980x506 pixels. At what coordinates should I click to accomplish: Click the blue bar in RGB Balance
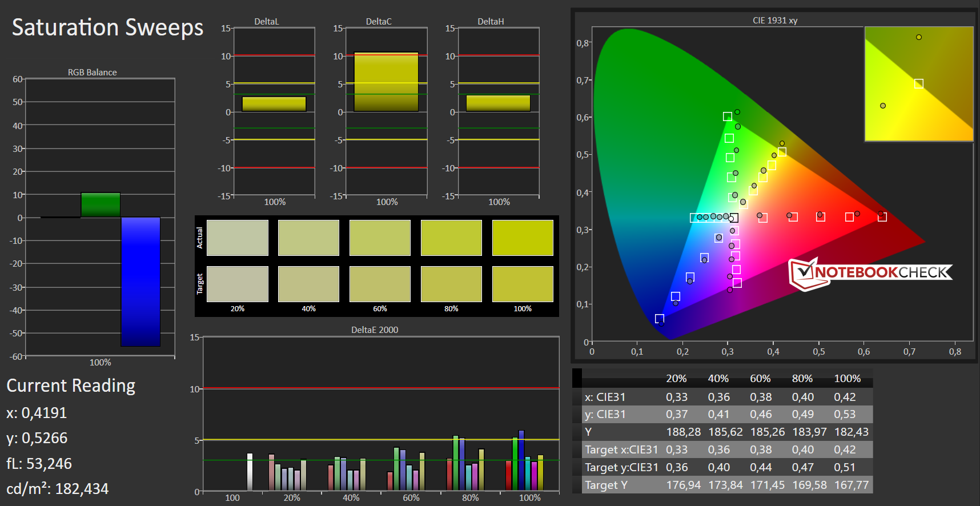click(x=140, y=282)
